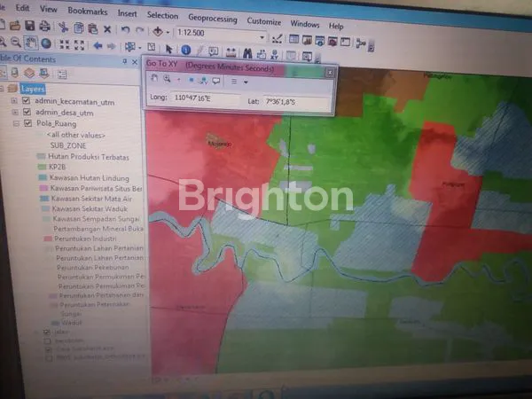
Task: Open the Create Viewer Window icon
Action: [x=307, y=57]
